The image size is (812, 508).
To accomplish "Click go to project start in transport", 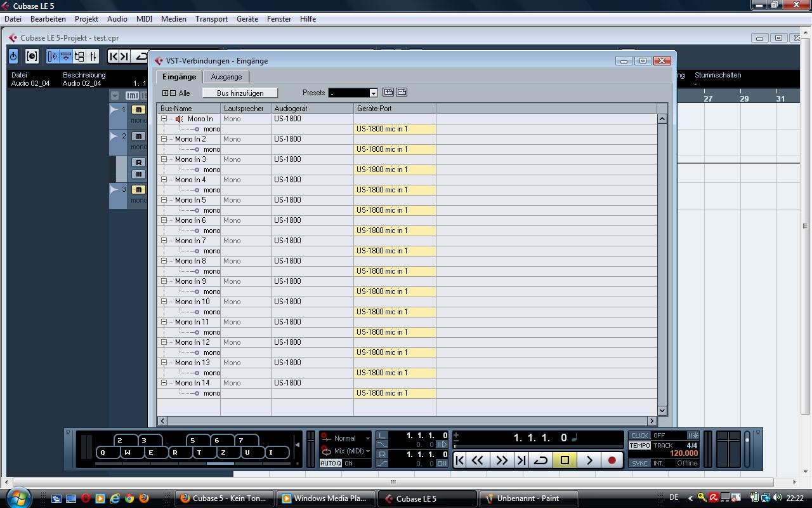I will (461, 460).
